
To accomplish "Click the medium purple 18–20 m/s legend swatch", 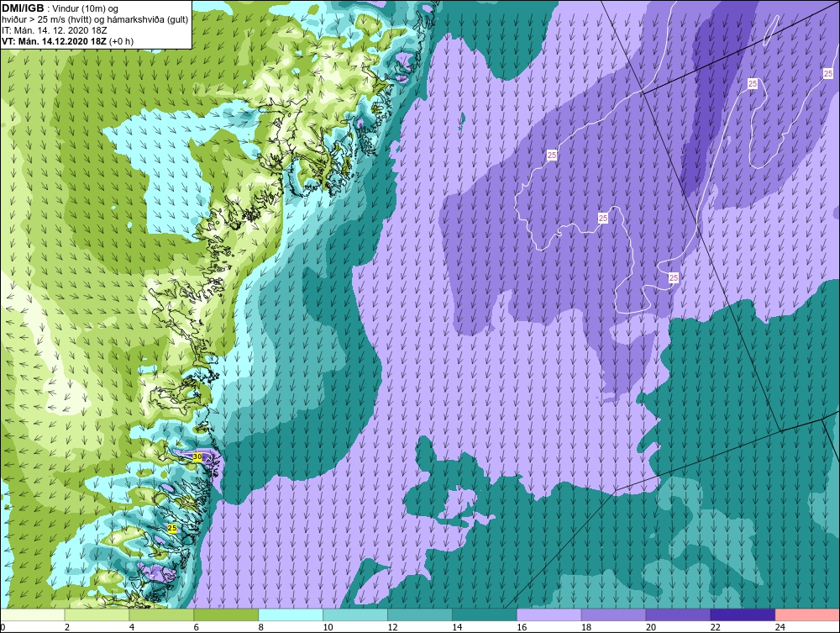I will pyautogui.click(x=613, y=615).
